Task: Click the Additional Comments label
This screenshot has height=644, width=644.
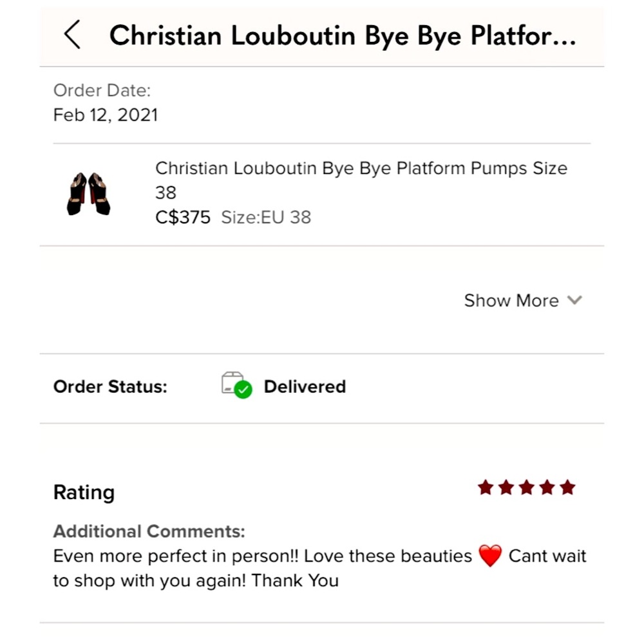Action: pyautogui.click(x=149, y=532)
